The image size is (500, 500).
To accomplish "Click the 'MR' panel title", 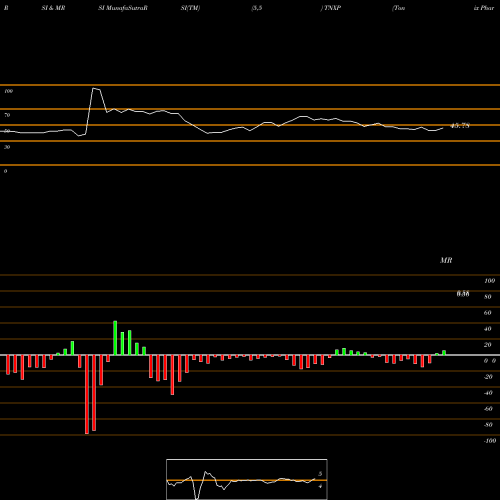I will pos(446,260).
